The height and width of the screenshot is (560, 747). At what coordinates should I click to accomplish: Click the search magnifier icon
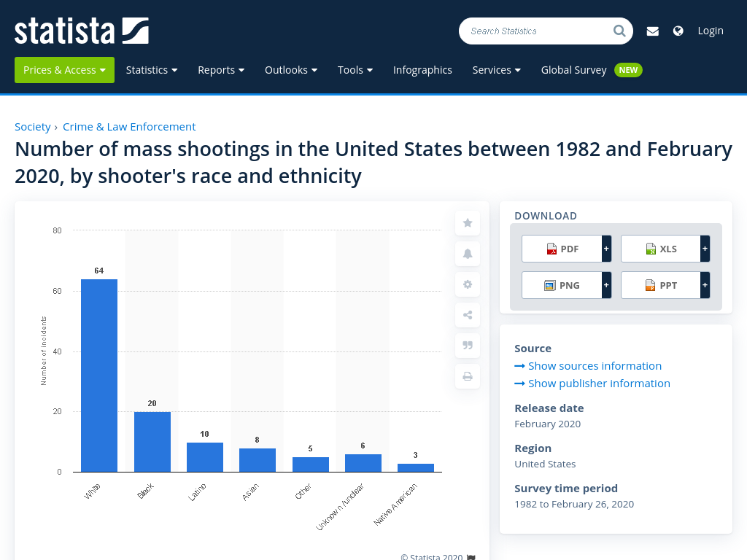(x=619, y=31)
